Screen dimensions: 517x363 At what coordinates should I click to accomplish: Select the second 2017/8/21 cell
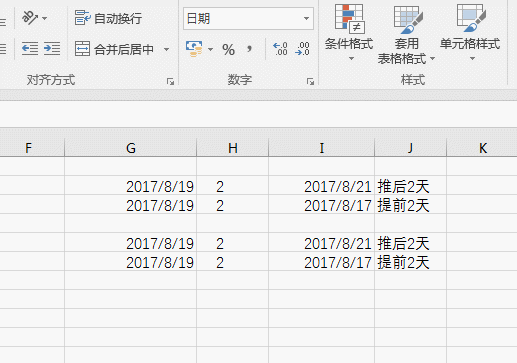point(322,243)
